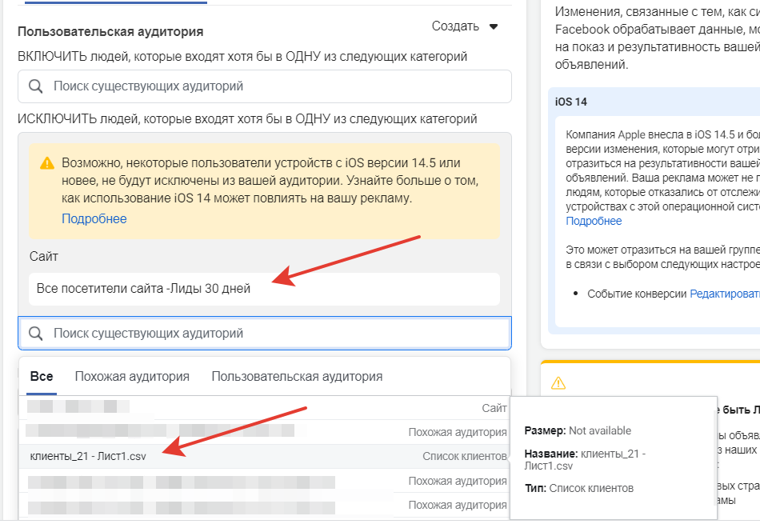Select the top Сайт audience in the list
The width and height of the screenshot is (760, 532).
tap(264, 408)
